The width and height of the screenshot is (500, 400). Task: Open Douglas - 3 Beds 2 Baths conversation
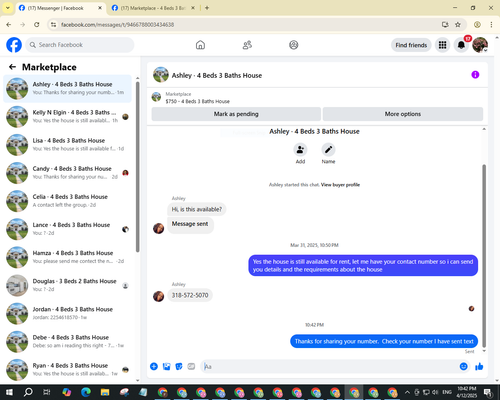[x=67, y=285]
